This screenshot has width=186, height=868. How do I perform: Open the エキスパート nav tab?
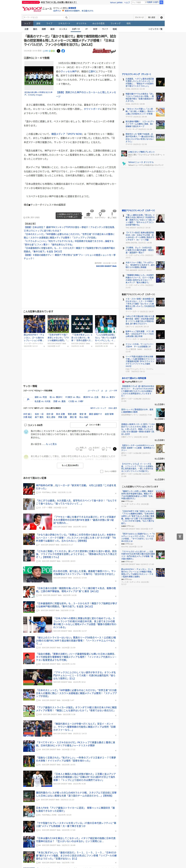(64, 24)
